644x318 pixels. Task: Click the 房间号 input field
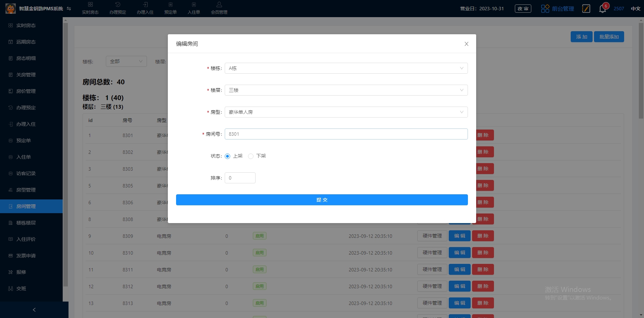[x=346, y=134]
